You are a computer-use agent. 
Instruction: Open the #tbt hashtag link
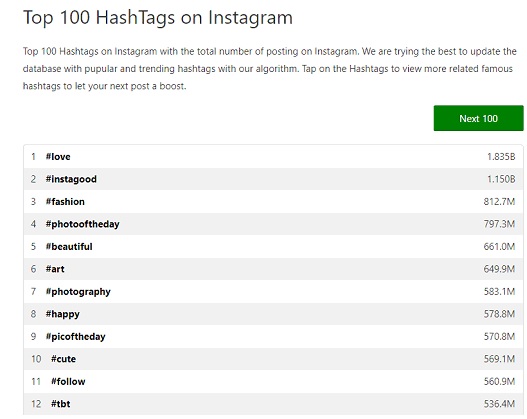pos(61,404)
